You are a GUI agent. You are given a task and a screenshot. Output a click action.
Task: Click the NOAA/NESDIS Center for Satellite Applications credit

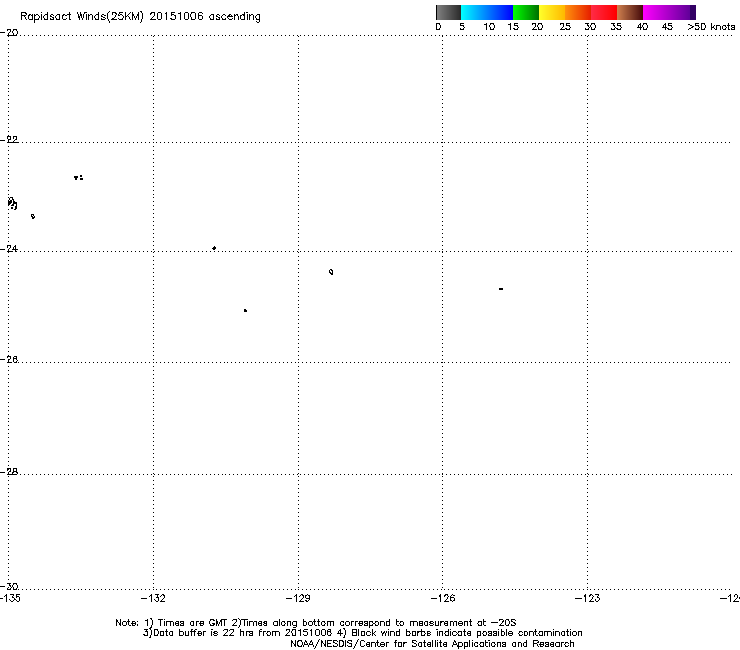coord(432,644)
